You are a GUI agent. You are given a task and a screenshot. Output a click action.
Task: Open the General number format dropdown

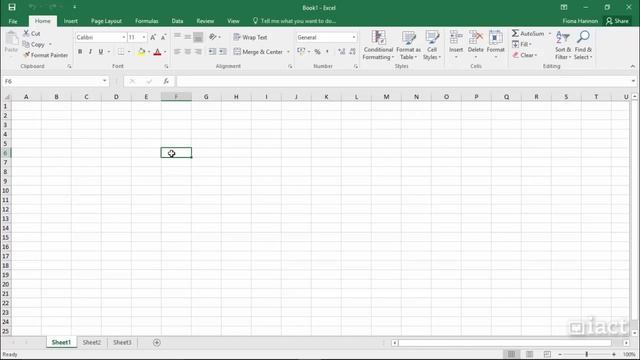pyautogui.click(x=353, y=37)
